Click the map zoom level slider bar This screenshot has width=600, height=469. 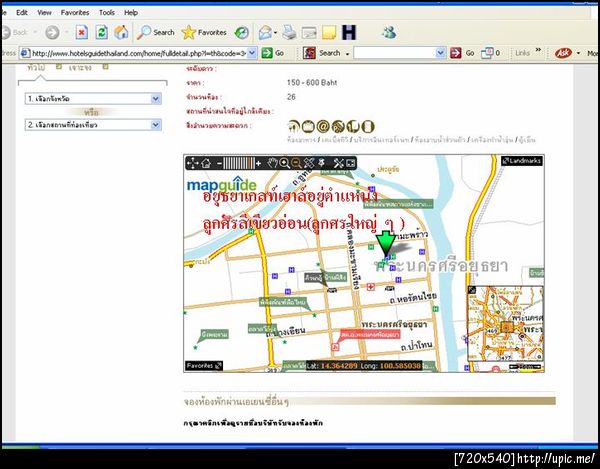tap(239, 163)
